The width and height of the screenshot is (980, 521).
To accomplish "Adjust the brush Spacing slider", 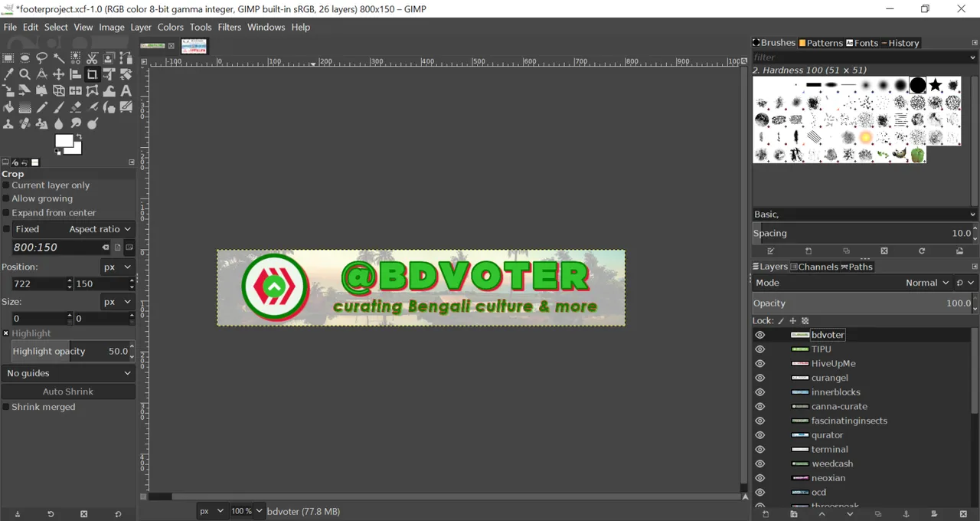I will [865, 234].
